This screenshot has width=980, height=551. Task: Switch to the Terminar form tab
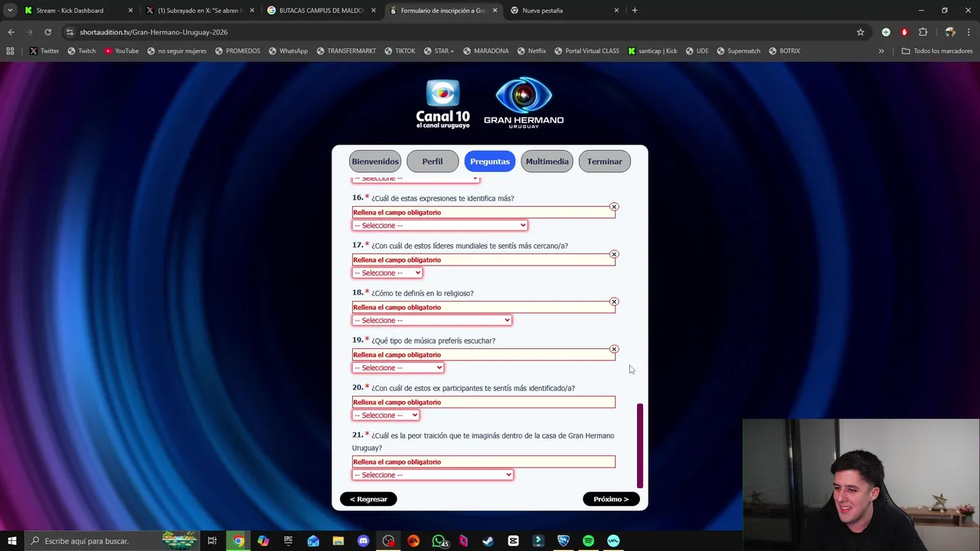(605, 161)
